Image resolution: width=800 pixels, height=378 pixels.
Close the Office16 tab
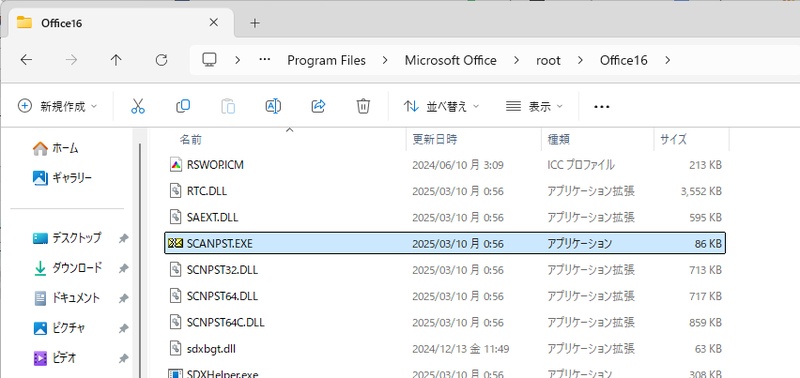click(x=214, y=22)
